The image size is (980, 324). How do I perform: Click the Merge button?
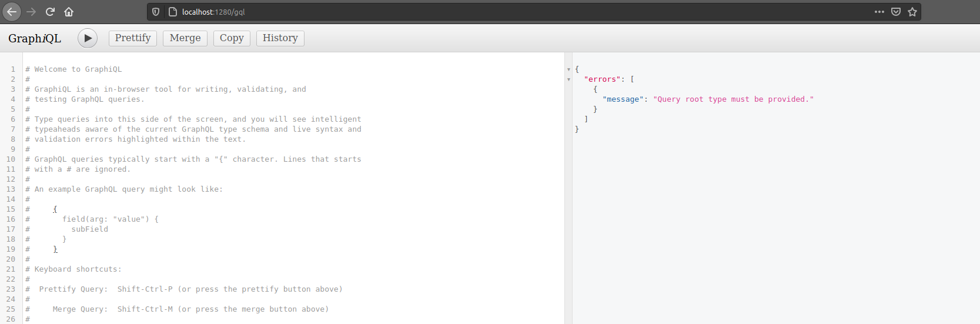pos(185,38)
